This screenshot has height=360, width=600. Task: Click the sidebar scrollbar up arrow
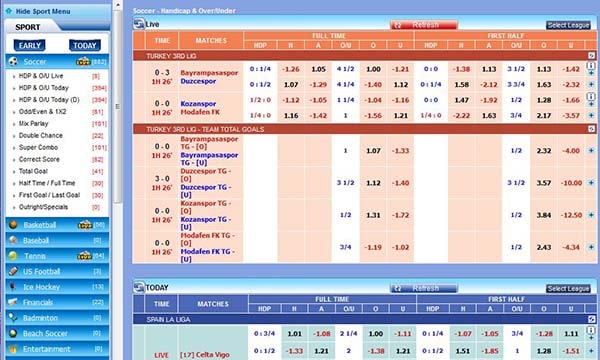[118, 5]
